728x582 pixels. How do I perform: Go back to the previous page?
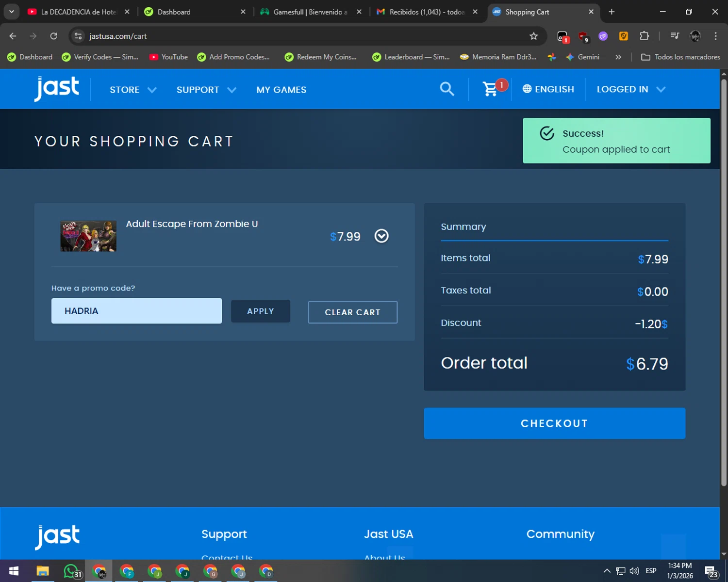(13, 36)
